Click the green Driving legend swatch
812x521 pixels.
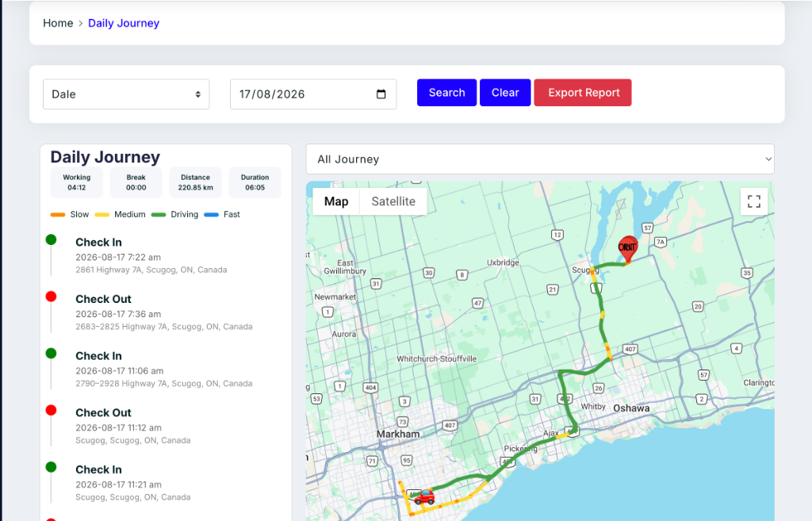point(159,214)
